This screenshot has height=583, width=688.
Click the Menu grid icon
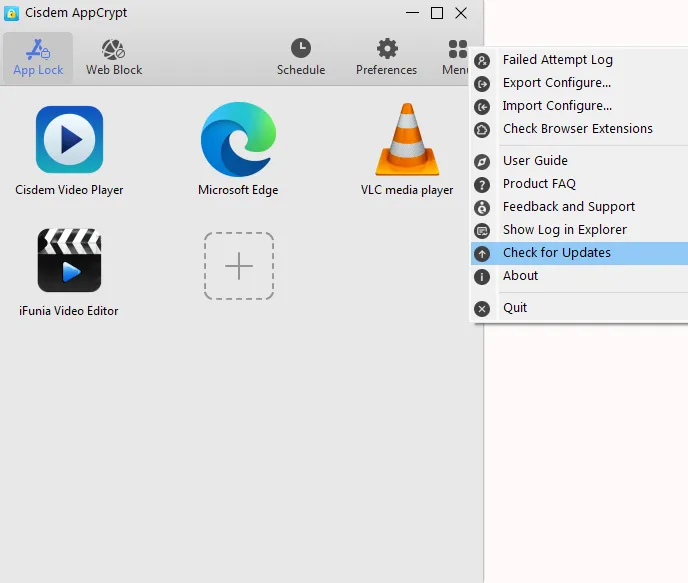point(457,49)
